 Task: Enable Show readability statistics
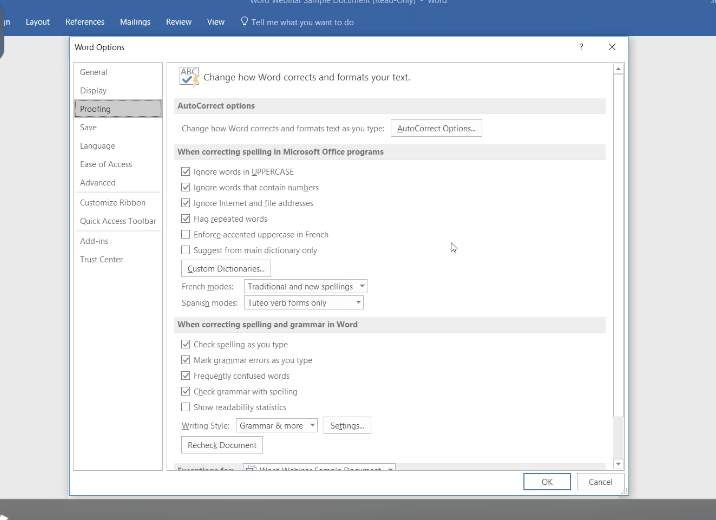tap(185, 407)
